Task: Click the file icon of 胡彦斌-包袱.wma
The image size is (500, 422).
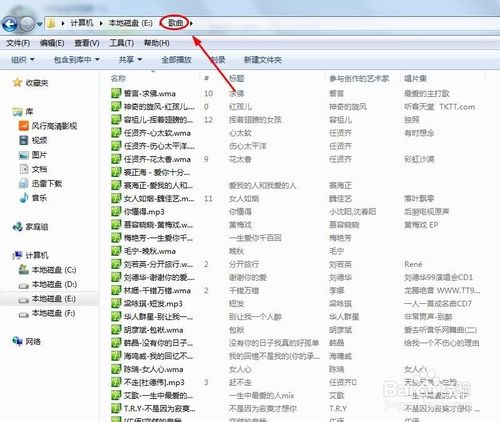Action: pyautogui.click(x=116, y=330)
